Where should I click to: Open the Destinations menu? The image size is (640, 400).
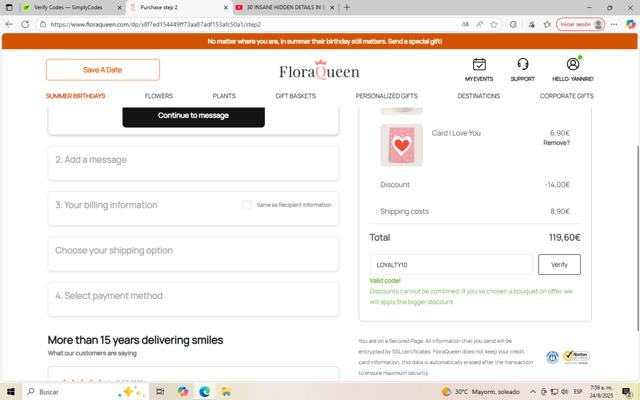478,96
